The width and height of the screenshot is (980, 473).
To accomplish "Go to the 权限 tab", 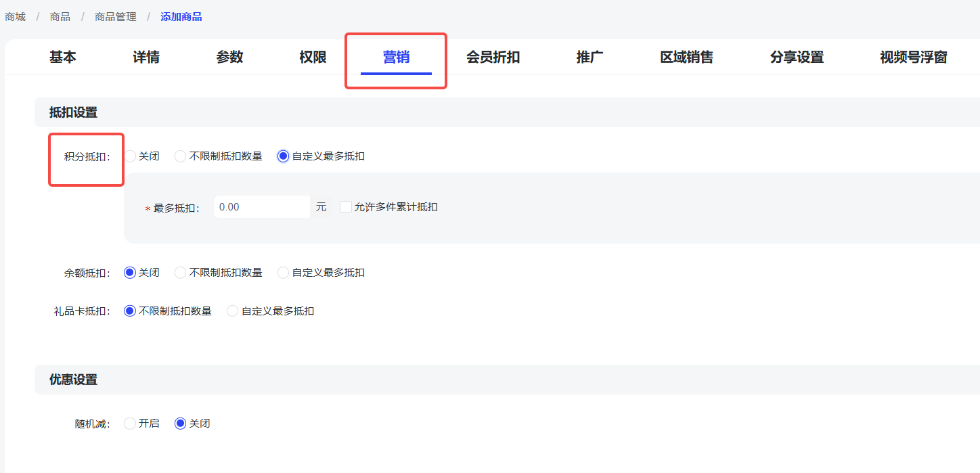I will tap(313, 58).
